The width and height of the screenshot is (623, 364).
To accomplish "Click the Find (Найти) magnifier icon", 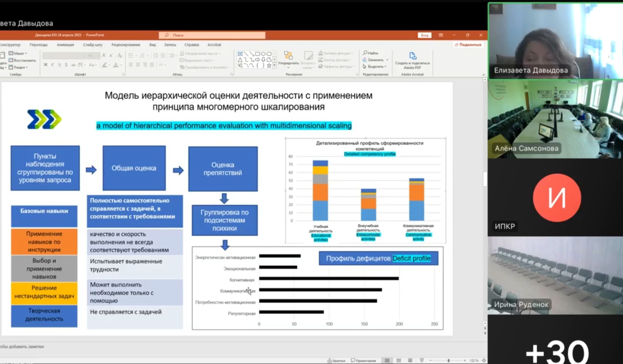I will (x=365, y=53).
